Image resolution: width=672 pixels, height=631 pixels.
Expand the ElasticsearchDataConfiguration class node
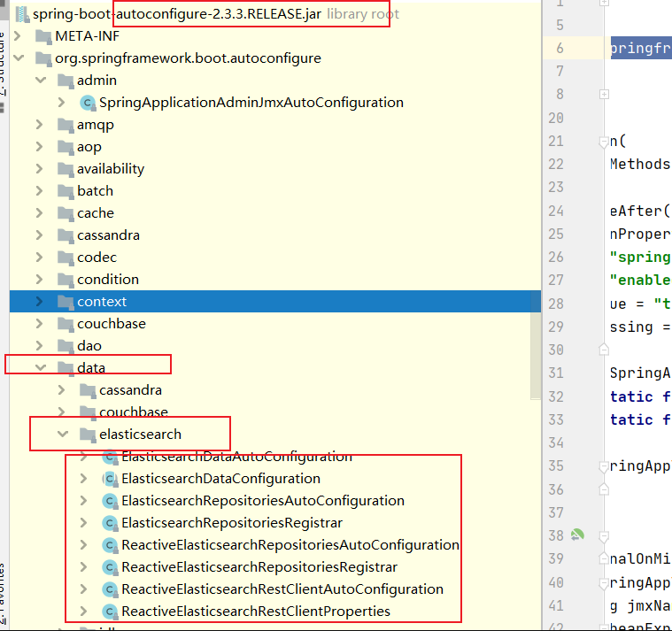83,479
